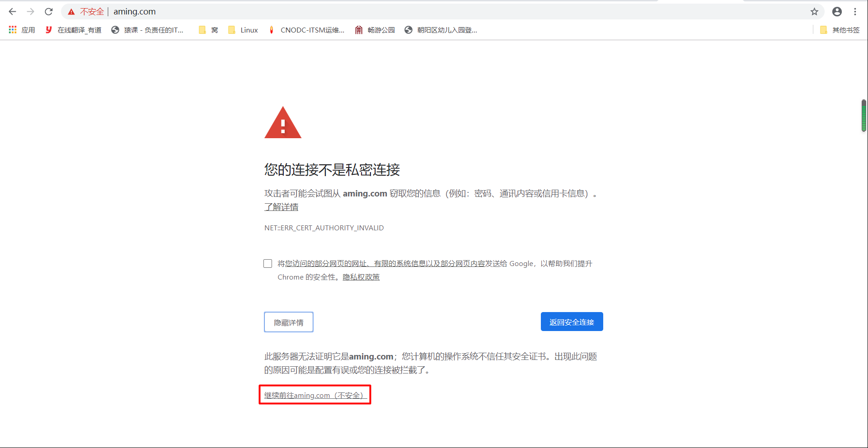Click 继续前往aming.com link
Screen dimensions: 868x448
point(315,395)
